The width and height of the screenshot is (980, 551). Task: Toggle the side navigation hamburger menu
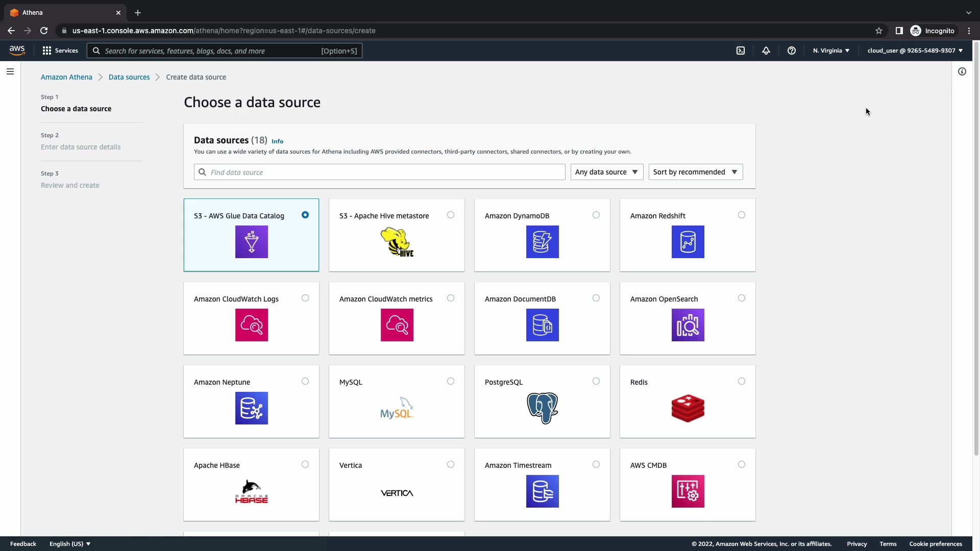click(10, 71)
